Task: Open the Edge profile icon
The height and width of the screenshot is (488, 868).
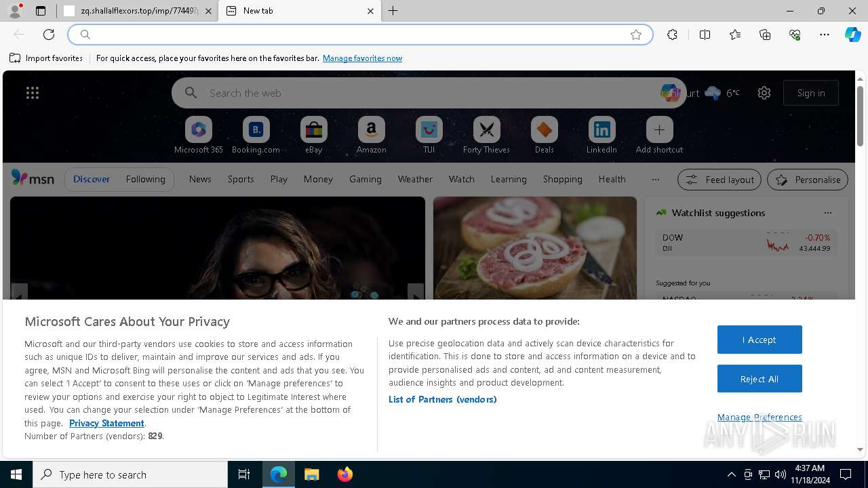Action: pyautogui.click(x=15, y=11)
